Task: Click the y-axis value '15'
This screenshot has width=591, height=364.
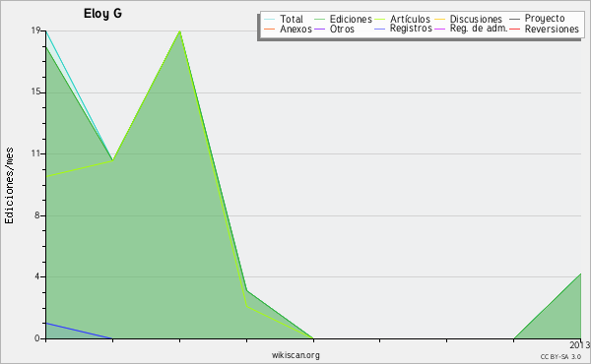Action: click(x=35, y=91)
